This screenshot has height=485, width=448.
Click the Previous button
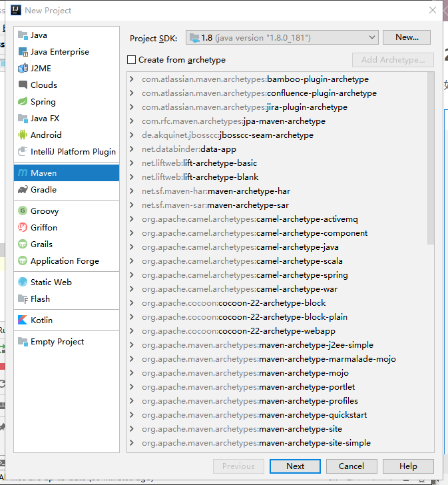[x=238, y=466]
